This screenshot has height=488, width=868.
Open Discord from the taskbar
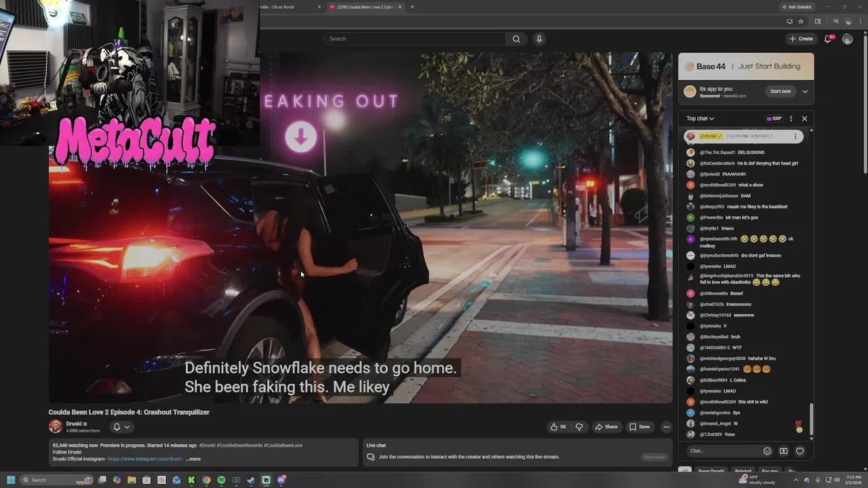tap(281, 480)
